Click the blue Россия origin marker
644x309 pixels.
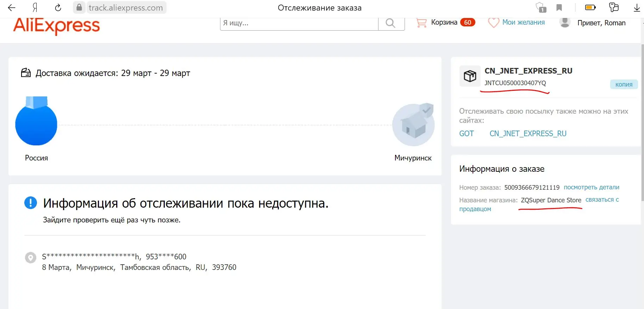coord(36,121)
